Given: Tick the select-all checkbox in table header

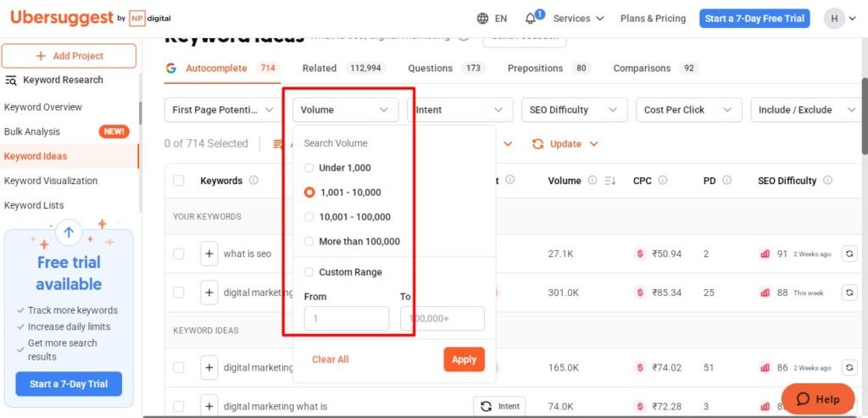Looking at the screenshot, I should (178, 181).
